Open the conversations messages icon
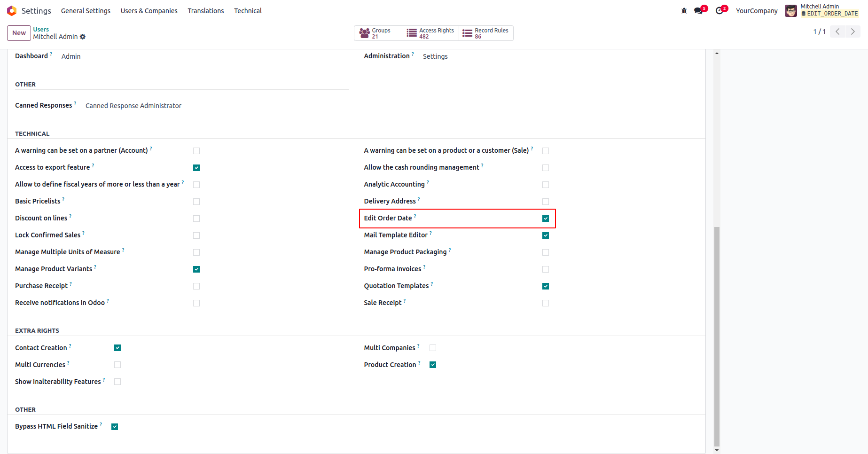Viewport: 868px width, 454px height. pos(698,11)
